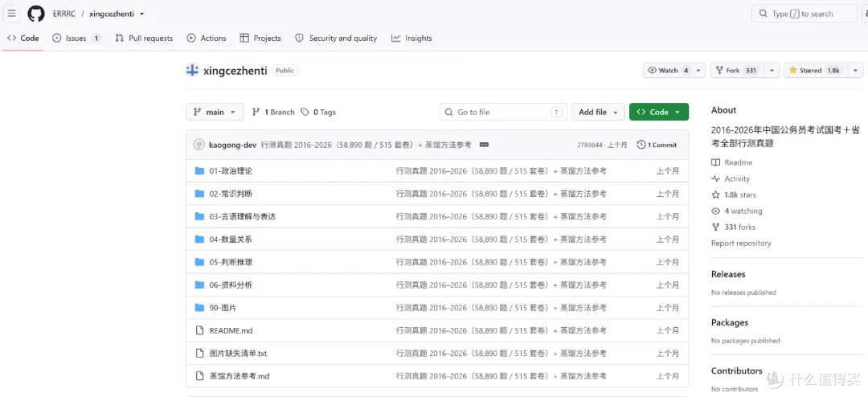Open the Activity link in About
The image size is (868, 397).
[731, 178]
